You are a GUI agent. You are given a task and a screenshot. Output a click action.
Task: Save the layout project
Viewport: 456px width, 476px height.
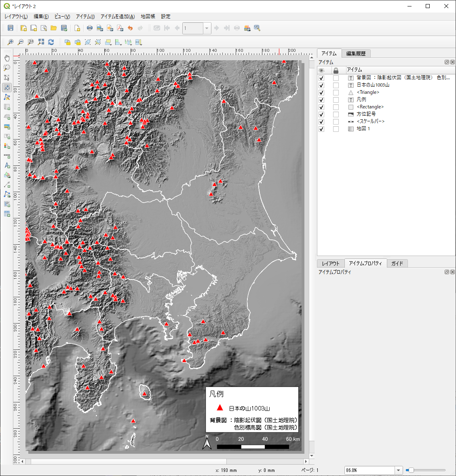(x=11, y=28)
